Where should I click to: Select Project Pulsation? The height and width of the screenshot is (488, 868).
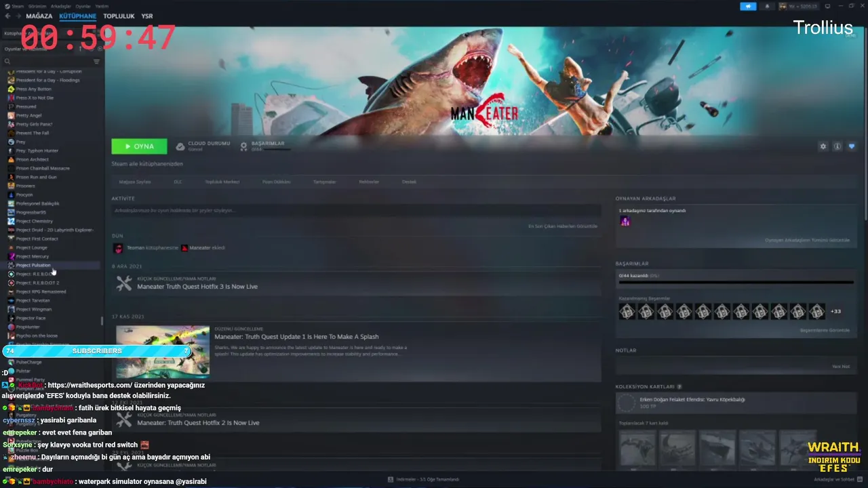point(33,265)
